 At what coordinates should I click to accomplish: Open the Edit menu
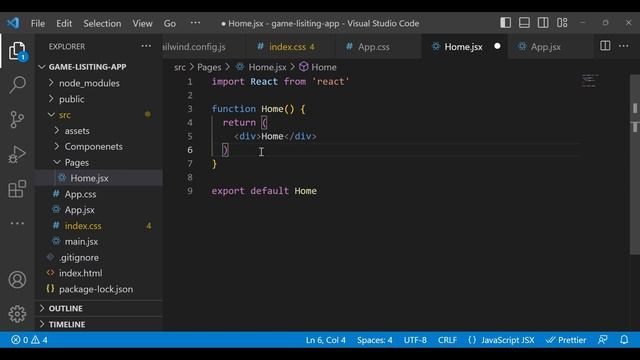point(64,23)
